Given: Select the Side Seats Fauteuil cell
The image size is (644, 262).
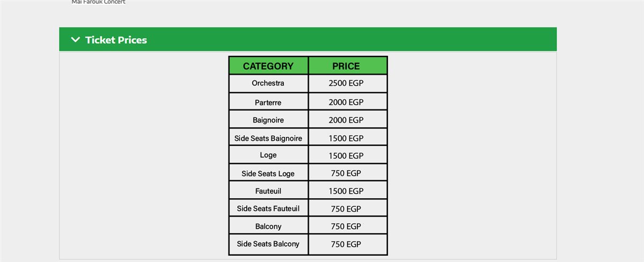Looking at the screenshot, I should click(x=268, y=208).
